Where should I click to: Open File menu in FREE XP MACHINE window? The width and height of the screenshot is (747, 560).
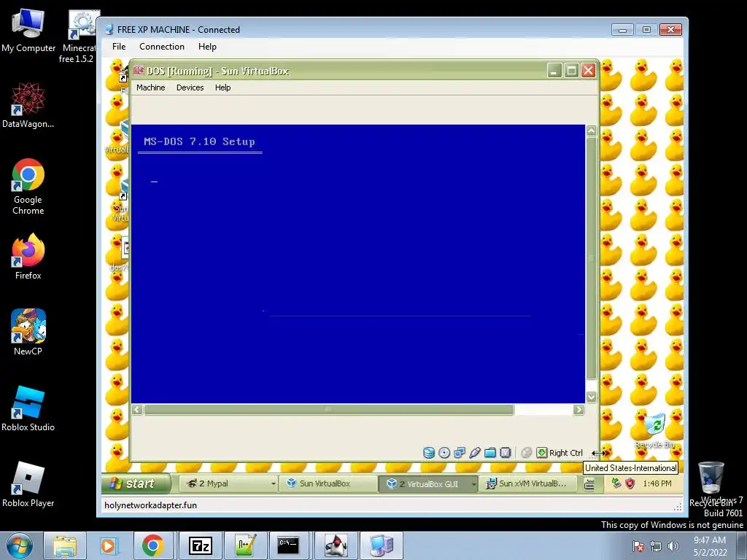point(119,47)
